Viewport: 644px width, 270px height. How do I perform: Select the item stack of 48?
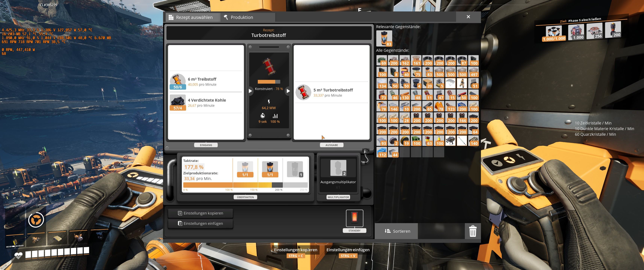(416, 95)
